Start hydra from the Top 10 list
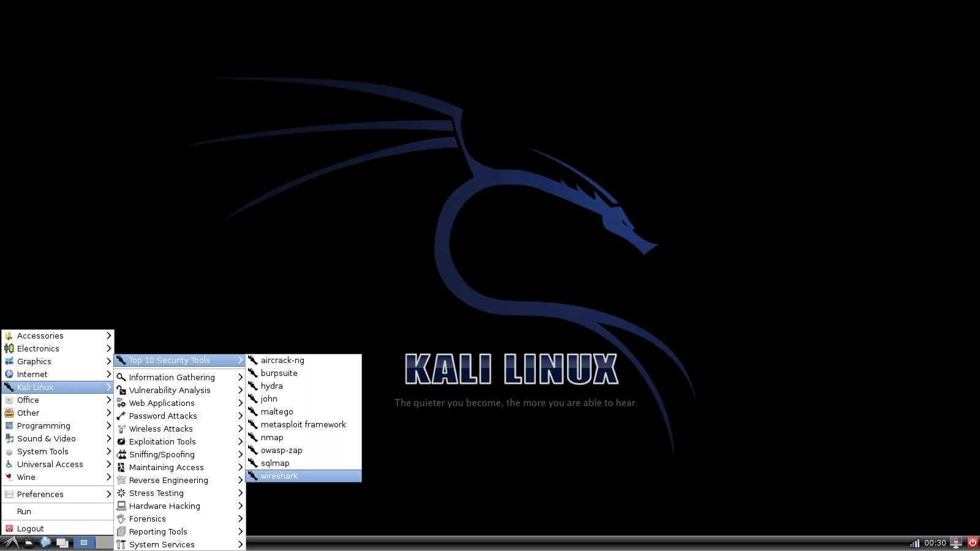 click(x=303, y=386)
